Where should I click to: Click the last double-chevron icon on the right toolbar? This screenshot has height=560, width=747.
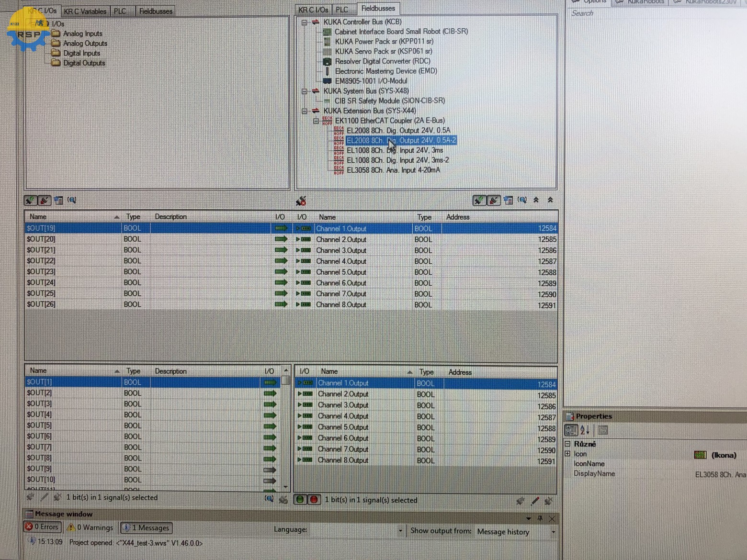550,200
